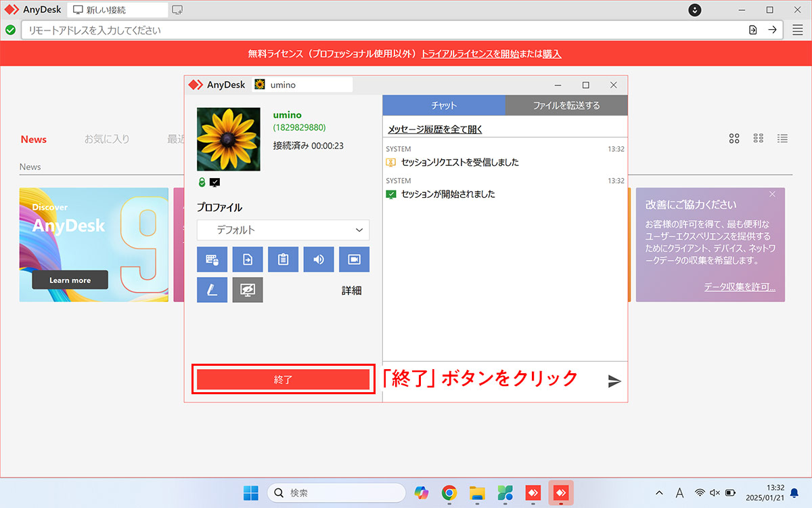Expand hidden system tray icons chevron
This screenshot has height=508, width=812.
(660, 492)
